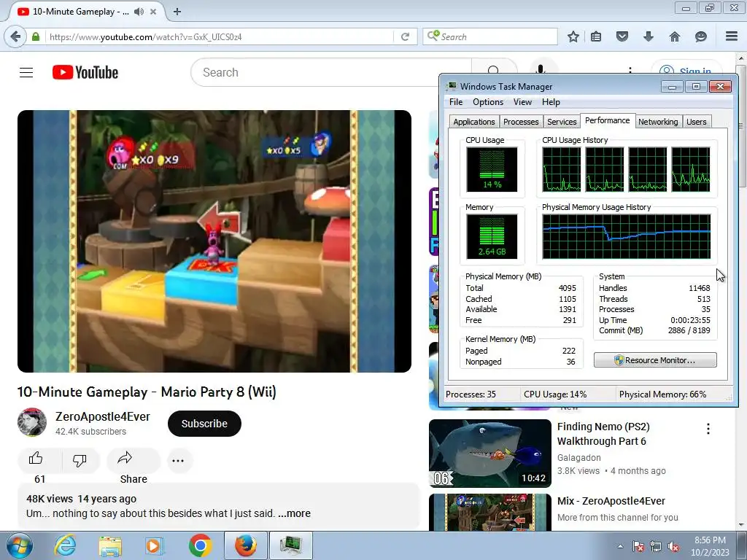Screen dimensions: 747x560
Task: Open Resource Monitor from Task Manager
Action: point(655,360)
